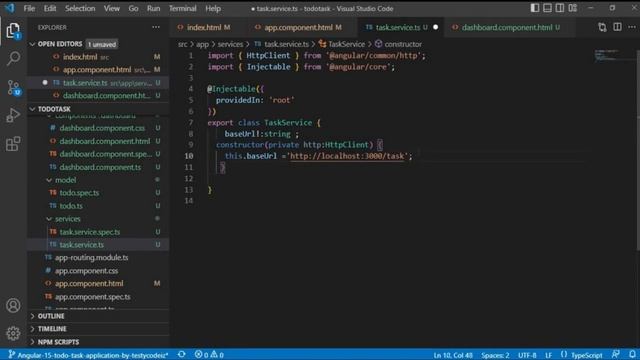
Task: Click 'constructor' in the breadcrumb path
Action: pos(403,44)
